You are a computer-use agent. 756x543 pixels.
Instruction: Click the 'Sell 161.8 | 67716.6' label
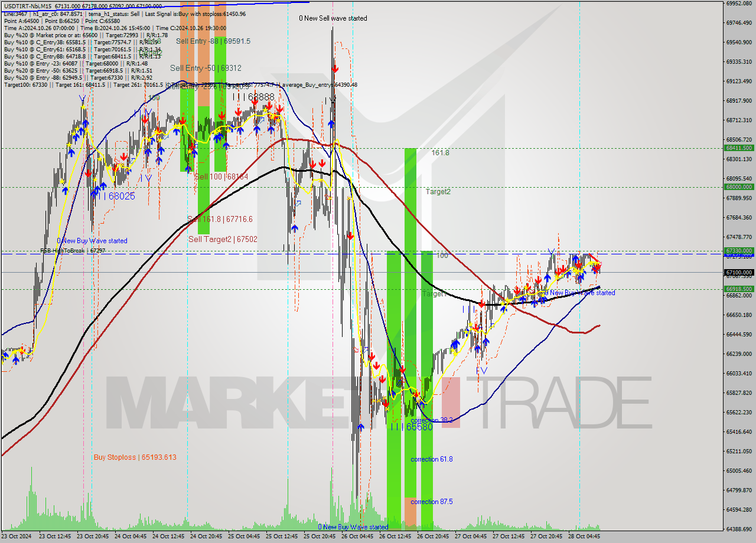[220, 219]
